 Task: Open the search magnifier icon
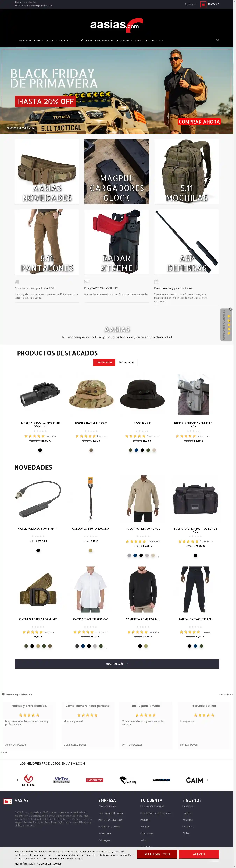pyautogui.click(x=217, y=40)
